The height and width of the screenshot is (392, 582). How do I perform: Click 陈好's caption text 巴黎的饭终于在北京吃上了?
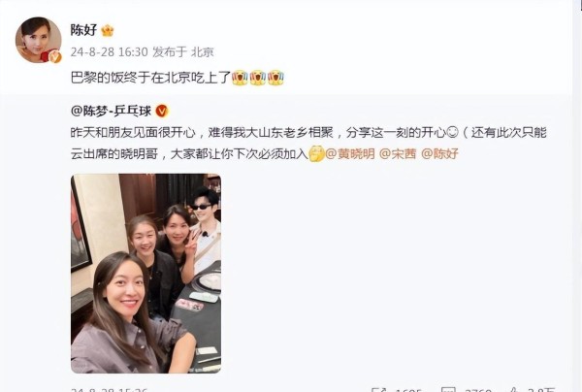click(150, 78)
